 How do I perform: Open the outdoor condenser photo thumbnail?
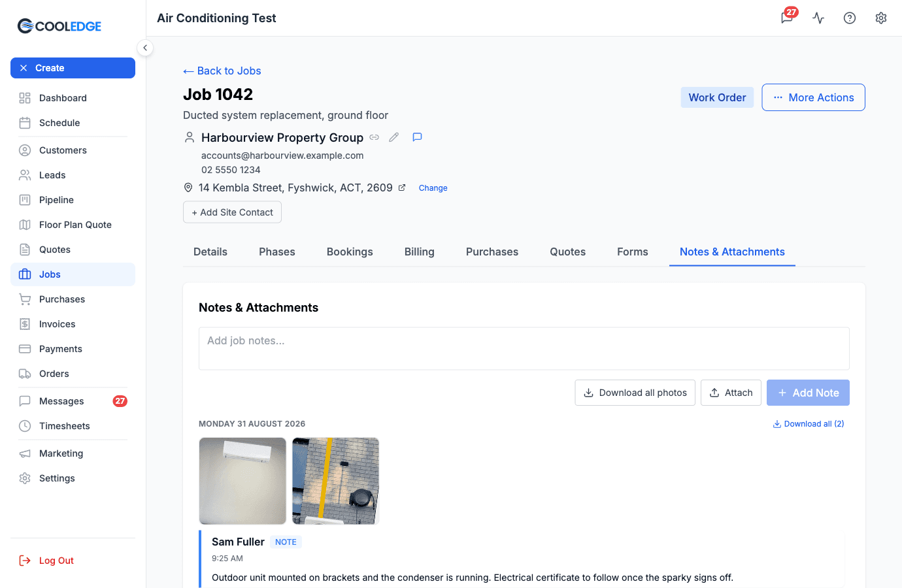click(336, 481)
